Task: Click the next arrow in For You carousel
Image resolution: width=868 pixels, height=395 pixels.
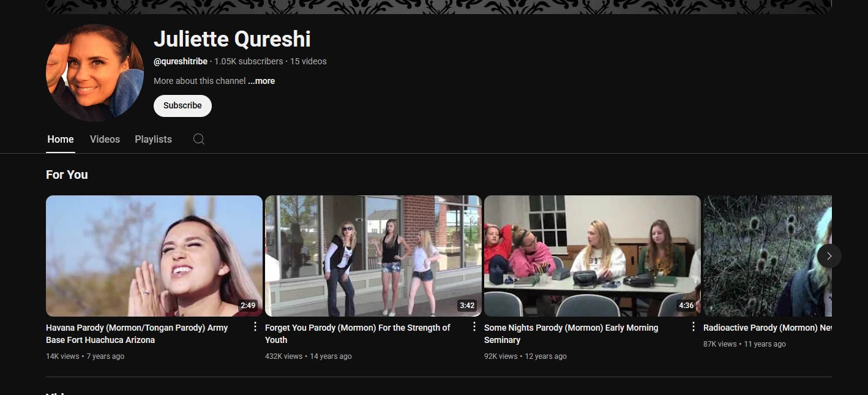Action: pyautogui.click(x=829, y=256)
